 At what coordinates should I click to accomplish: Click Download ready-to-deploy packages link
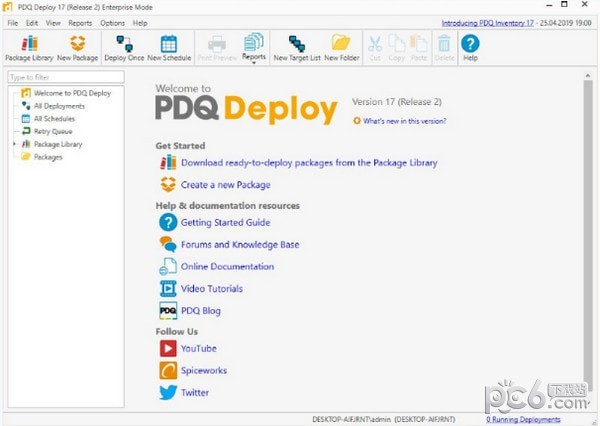(309, 163)
